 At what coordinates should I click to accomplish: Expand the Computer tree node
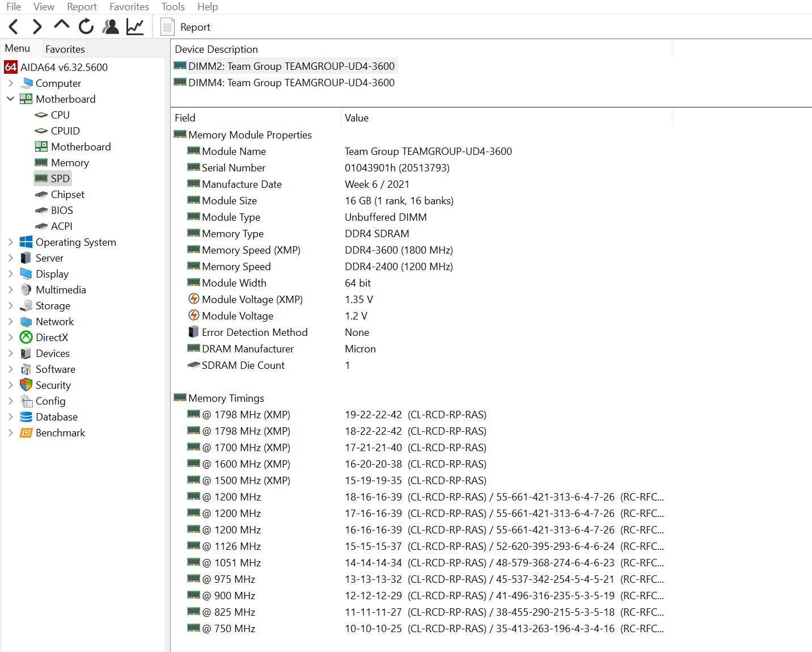click(10, 83)
